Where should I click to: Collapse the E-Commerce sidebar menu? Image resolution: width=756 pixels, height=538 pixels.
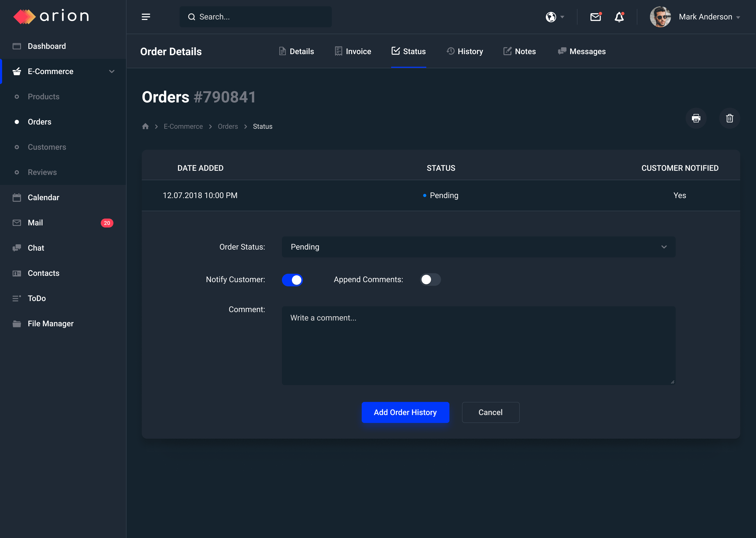[112, 71]
